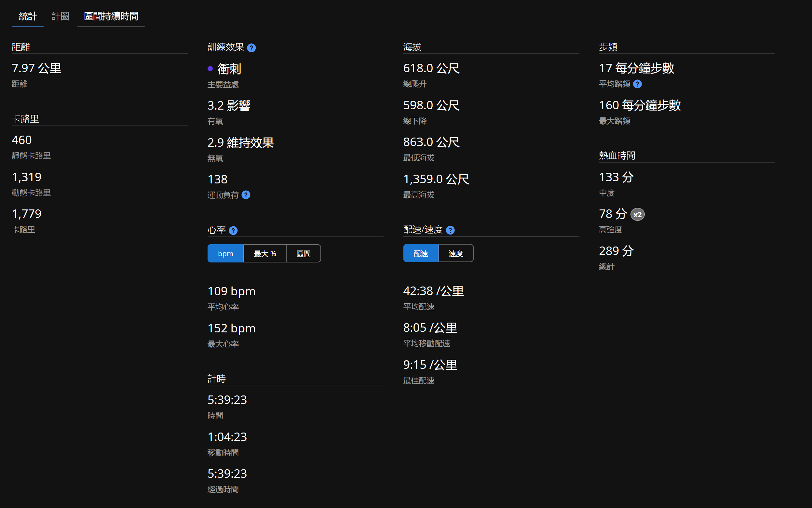Open help icon next to 運動負荷

(x=246, y=195)
